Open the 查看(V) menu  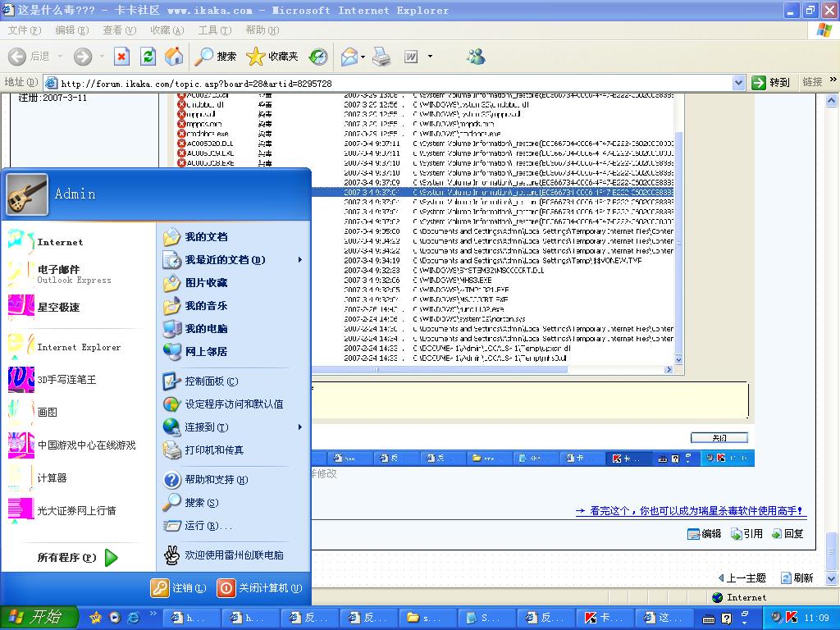coord(119,30)
